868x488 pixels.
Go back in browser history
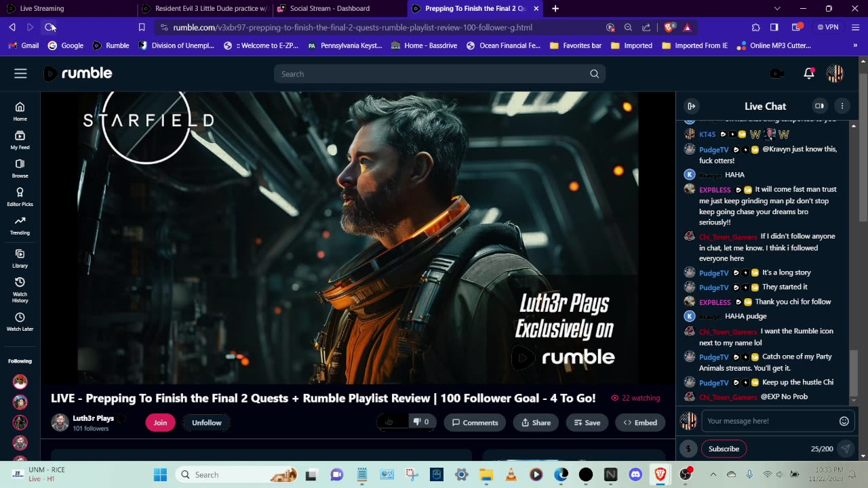12,27
